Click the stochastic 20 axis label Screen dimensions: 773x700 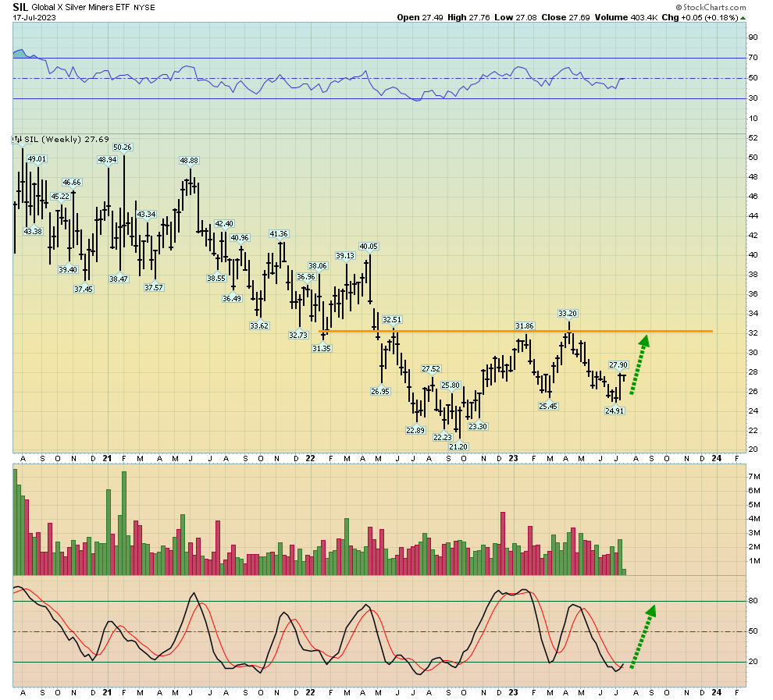click(x=753, y=662)
